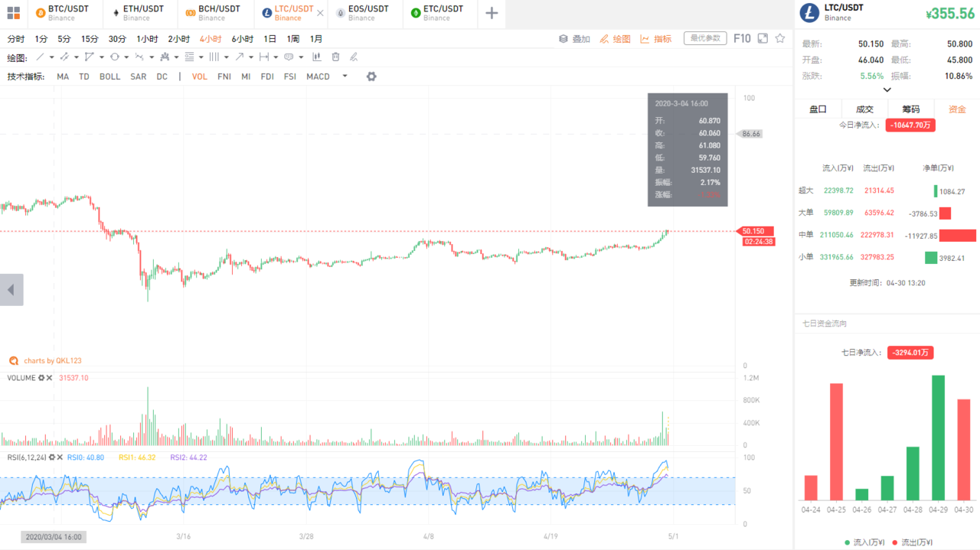Open the 盘口 order book tab
The width and height of the screenshot is (980, 550).
(x=818, y=109)
